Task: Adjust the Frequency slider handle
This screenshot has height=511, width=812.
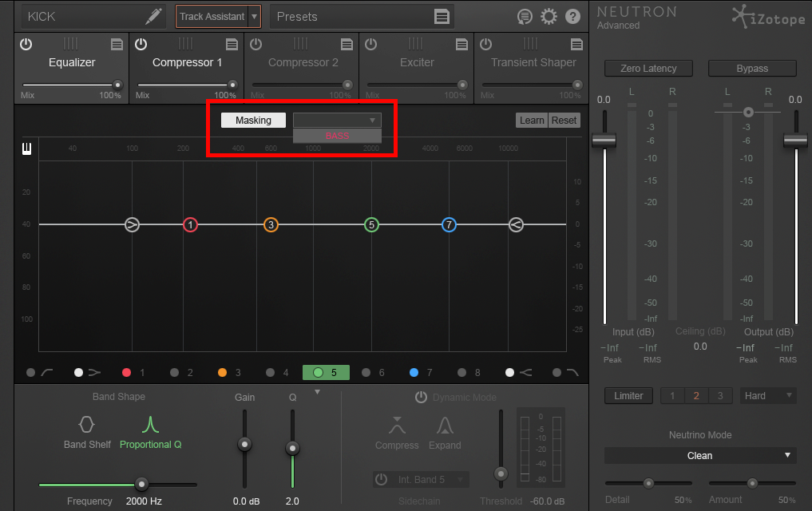Action: pyautogui.click(x=141, y=485)
